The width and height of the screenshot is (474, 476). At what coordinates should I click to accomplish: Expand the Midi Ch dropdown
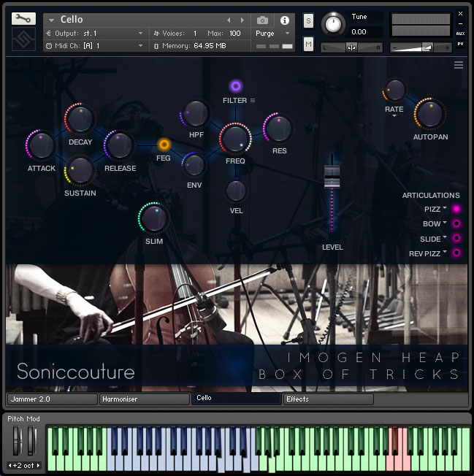click(95, 46)
